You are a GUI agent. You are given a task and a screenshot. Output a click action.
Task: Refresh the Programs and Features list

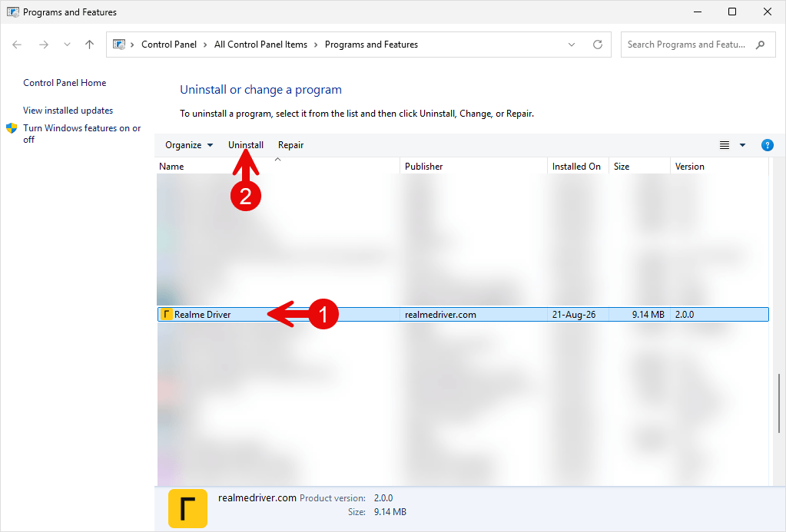(598, 45)
